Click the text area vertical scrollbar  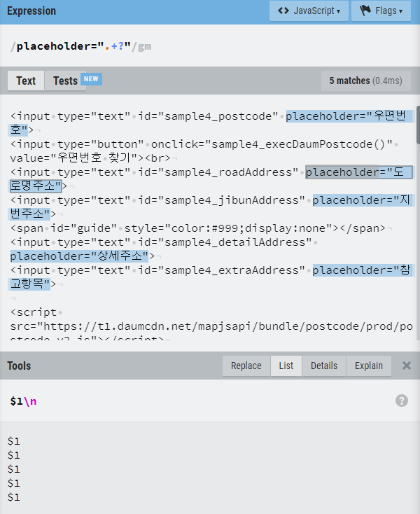point(419,125)
